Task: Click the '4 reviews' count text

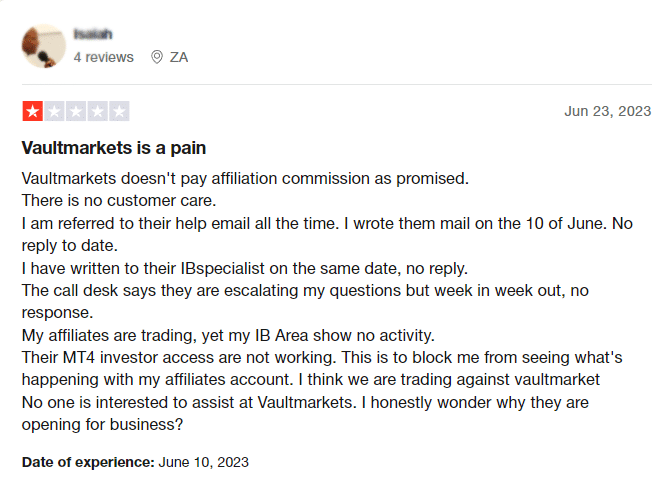Action: [104, 57]
